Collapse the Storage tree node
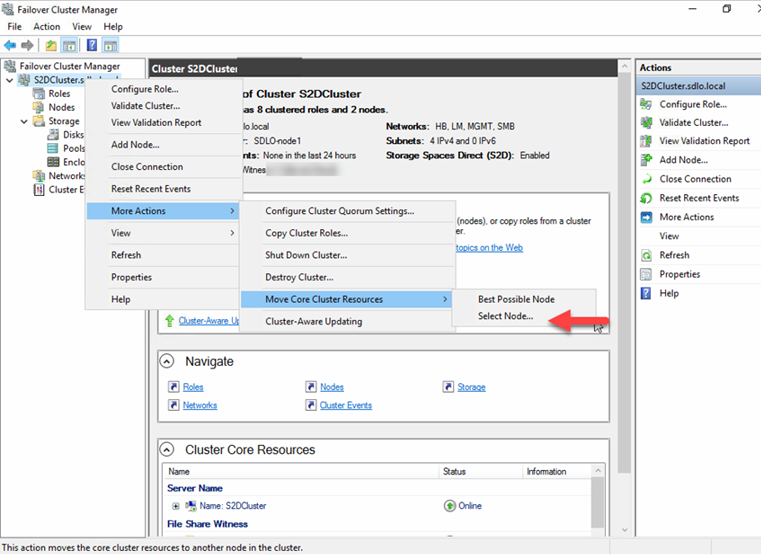Image resolution: width=761 pixels, height=555 pixels. click(24, 121)
